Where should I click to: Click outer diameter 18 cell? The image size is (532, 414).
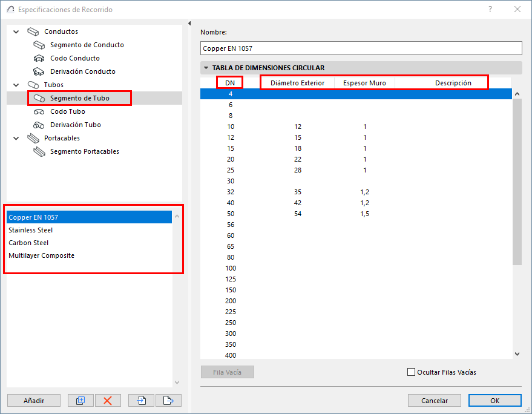(298, 148)
